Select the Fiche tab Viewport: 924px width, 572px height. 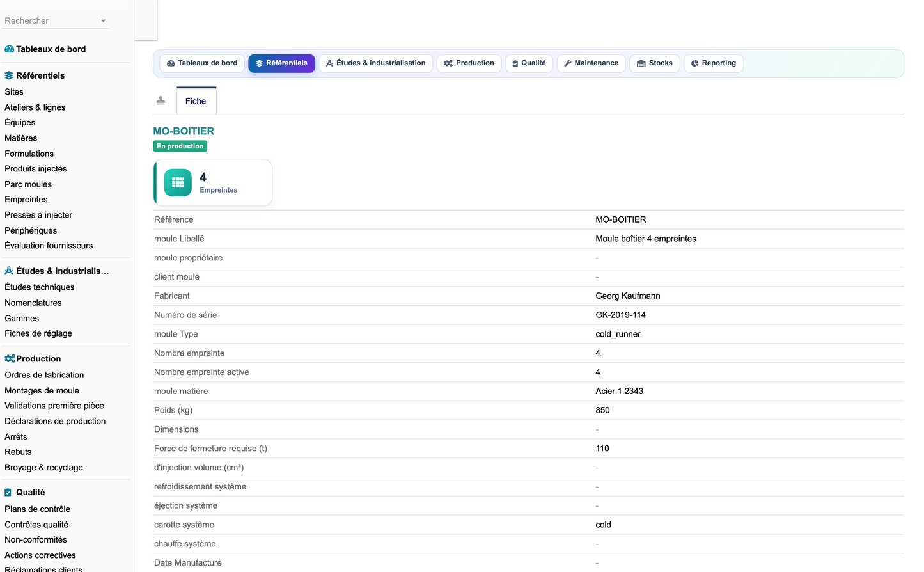tap(196, 101)
